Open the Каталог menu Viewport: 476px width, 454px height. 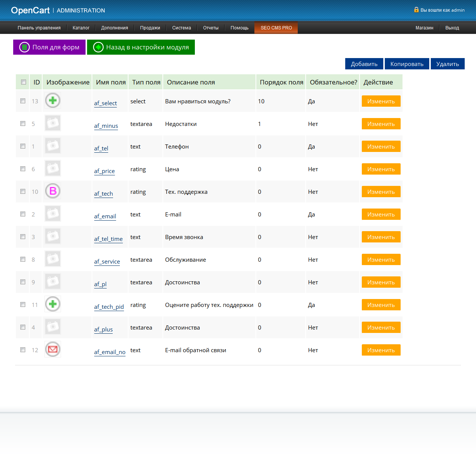coord(81,28)
